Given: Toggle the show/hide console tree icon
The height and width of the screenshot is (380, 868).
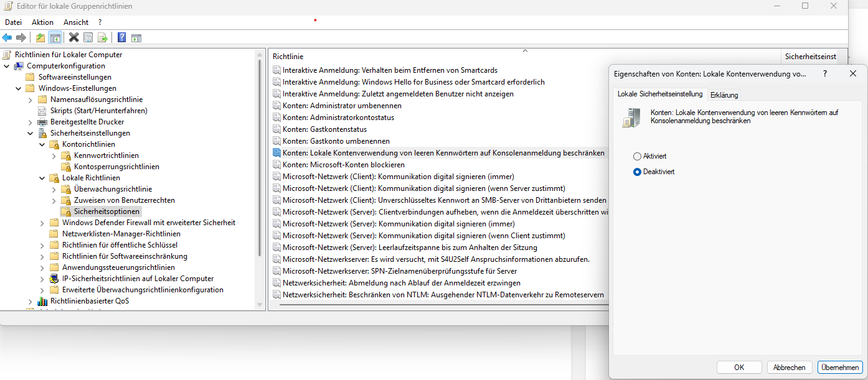Looking at the screenshot, I should [55, 37].
